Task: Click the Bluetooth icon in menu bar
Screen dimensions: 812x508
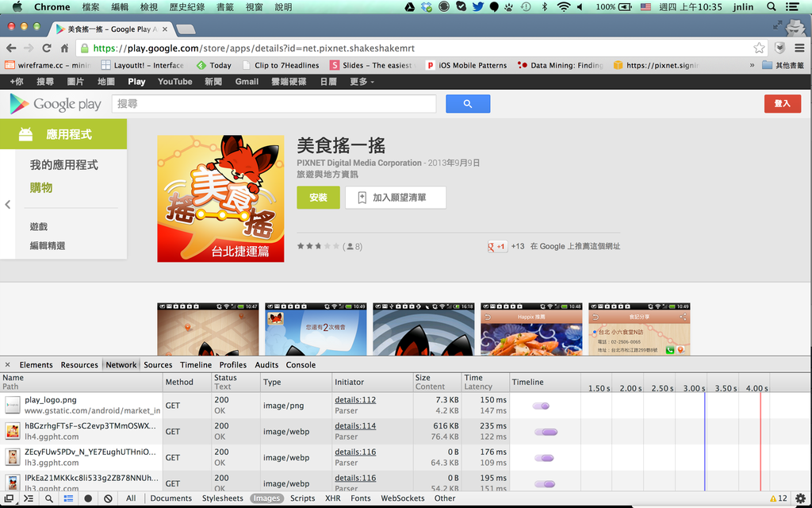Action: pos(544,6)
